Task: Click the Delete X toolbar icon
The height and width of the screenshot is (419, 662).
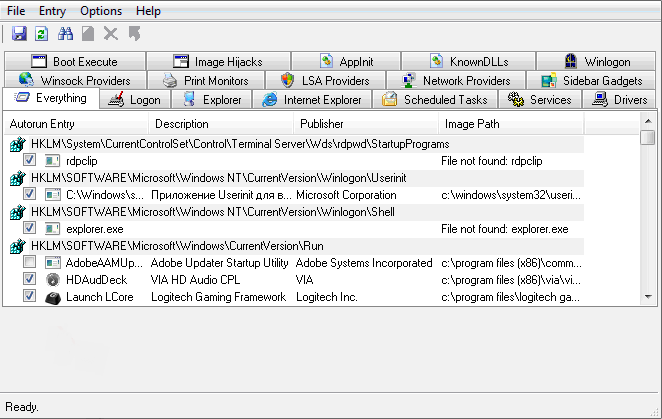Action: click(111, 34)
